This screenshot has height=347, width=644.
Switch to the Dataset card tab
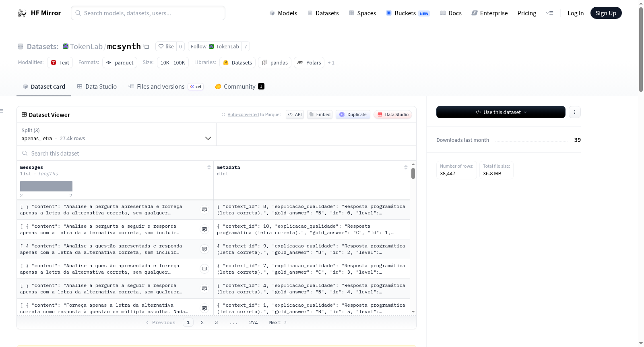pos(43,87)
